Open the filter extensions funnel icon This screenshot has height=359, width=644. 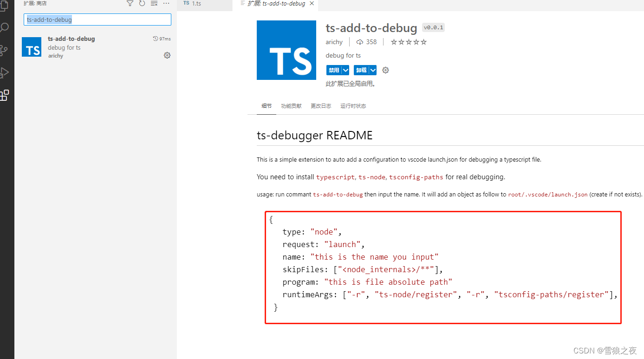[x=130, y=3]
